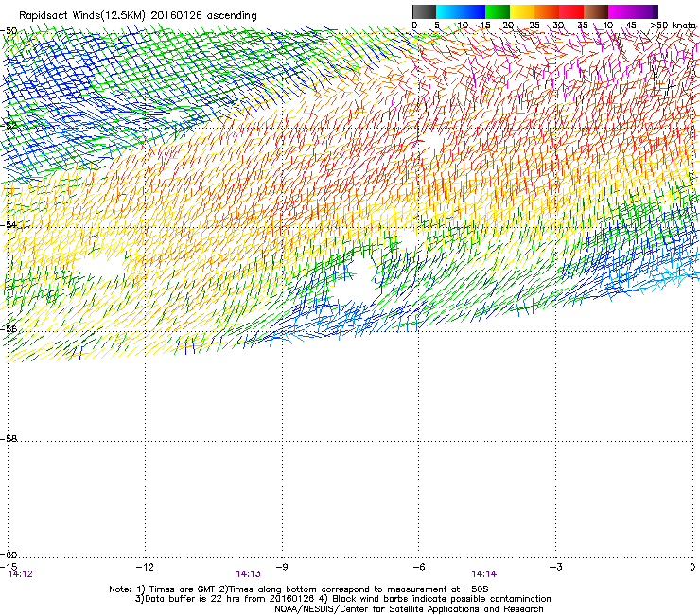Click the '0' longitude label at bottom right
The height and width of the screenshot is (615, 700).
(692, 567)
